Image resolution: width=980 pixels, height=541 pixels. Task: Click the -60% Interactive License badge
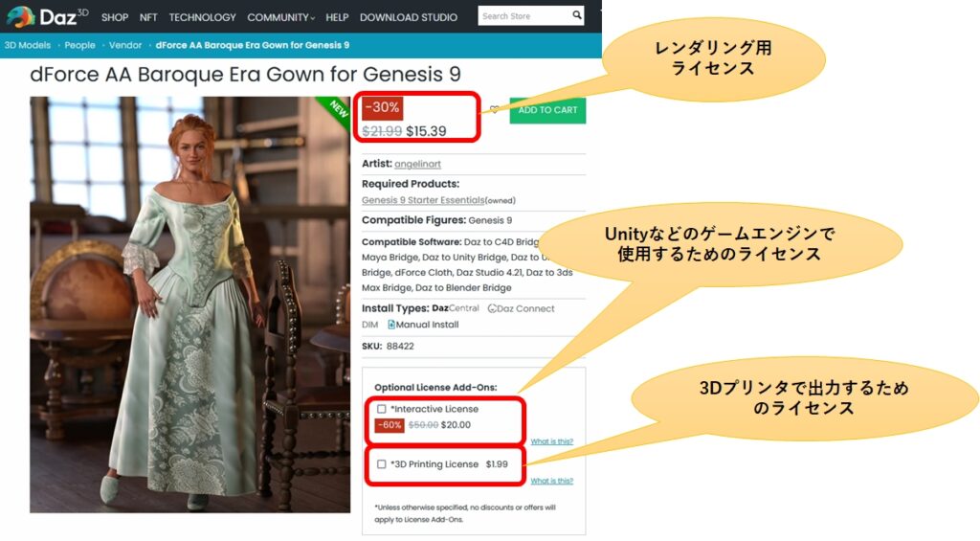click(389, 425)
